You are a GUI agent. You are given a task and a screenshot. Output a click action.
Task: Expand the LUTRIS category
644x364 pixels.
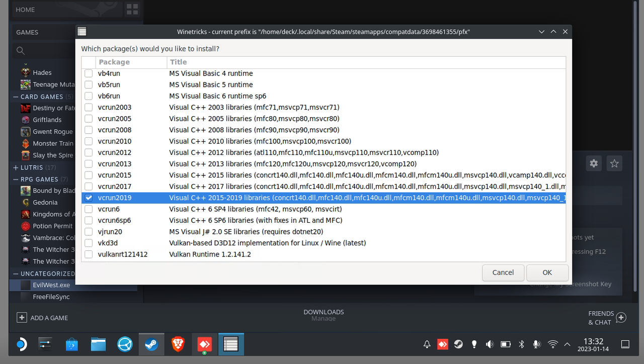(x=16, y=167)
